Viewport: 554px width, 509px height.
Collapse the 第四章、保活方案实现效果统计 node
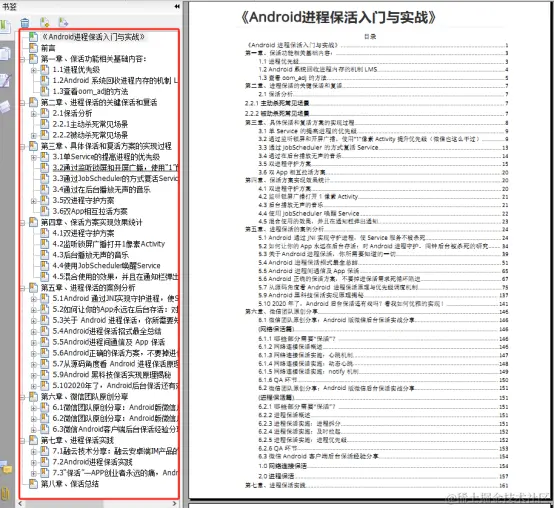23,223
